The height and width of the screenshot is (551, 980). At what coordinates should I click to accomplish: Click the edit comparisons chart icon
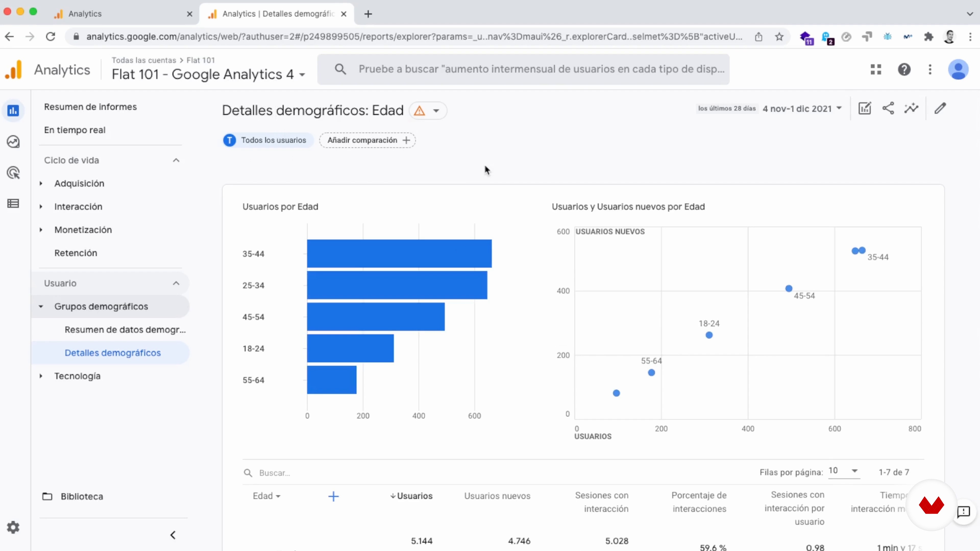[864, 108]
